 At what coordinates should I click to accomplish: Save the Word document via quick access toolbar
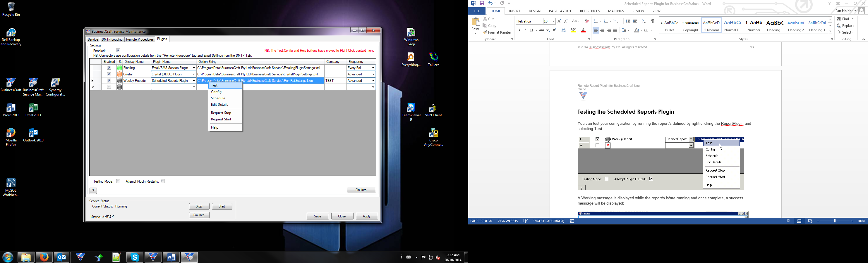482,4
